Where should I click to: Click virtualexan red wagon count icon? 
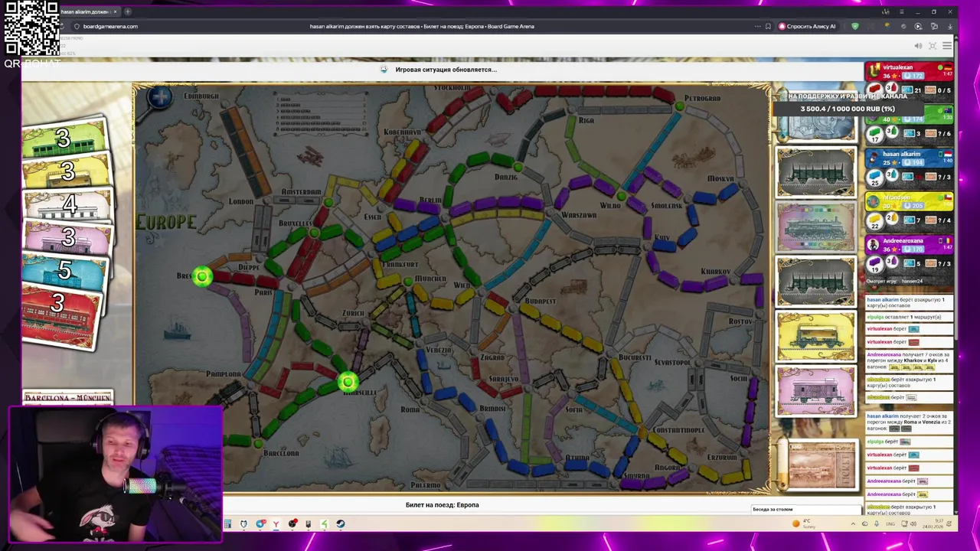[x=875, y=90]
